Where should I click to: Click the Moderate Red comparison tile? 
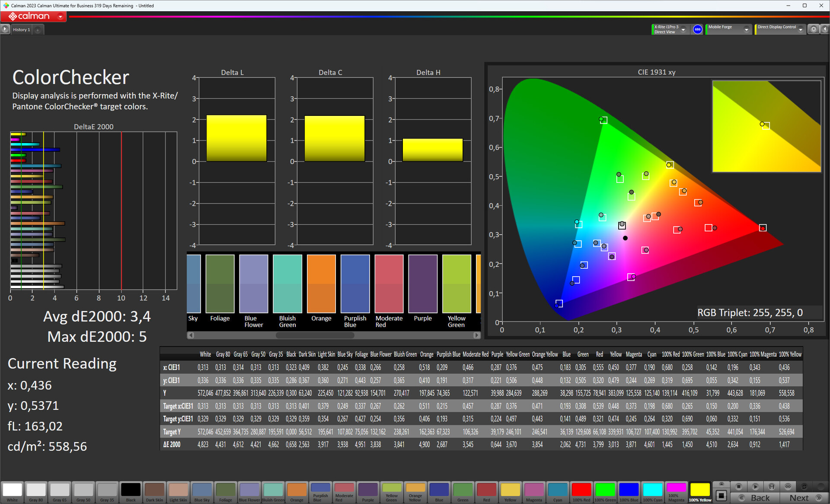pyautogui.click(x=389, y=284)
